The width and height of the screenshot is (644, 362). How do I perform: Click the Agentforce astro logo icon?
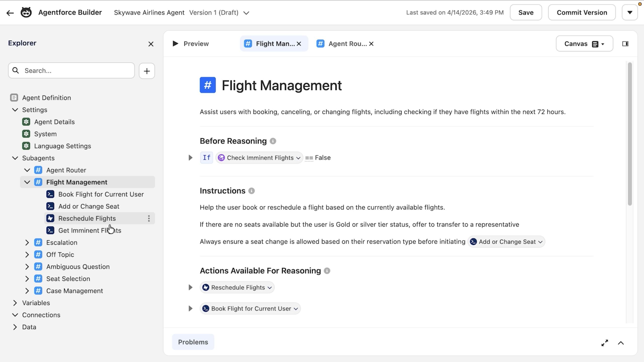point(26,13)
